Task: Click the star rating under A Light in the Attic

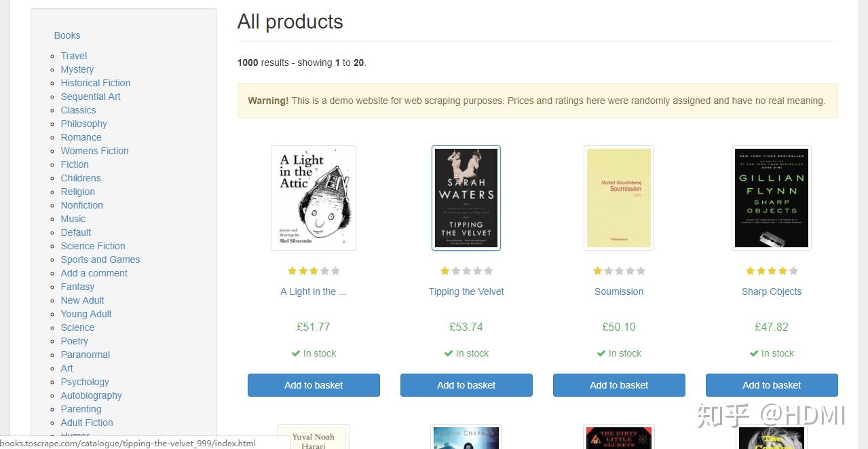Action: pos(314,271)
